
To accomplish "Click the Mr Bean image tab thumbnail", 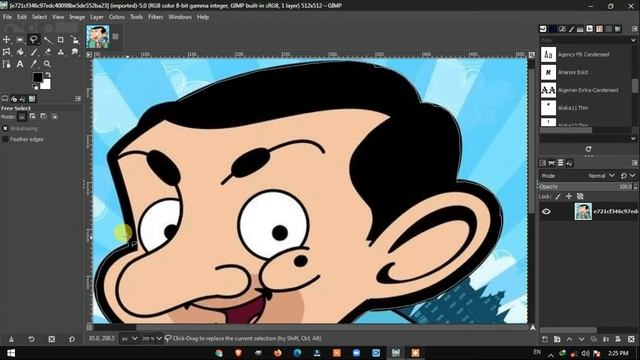I will click(98, 37).
